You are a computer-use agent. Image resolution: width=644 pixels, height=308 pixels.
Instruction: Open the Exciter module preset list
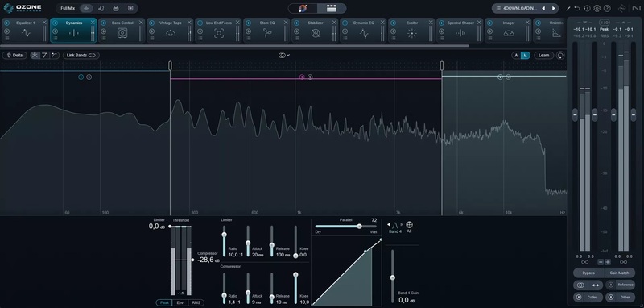[x=394, y=38]
